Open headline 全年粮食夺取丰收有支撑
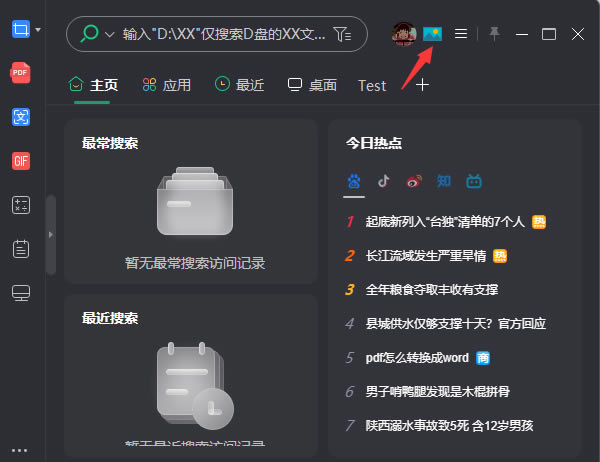600x462 pixels. 432,289
